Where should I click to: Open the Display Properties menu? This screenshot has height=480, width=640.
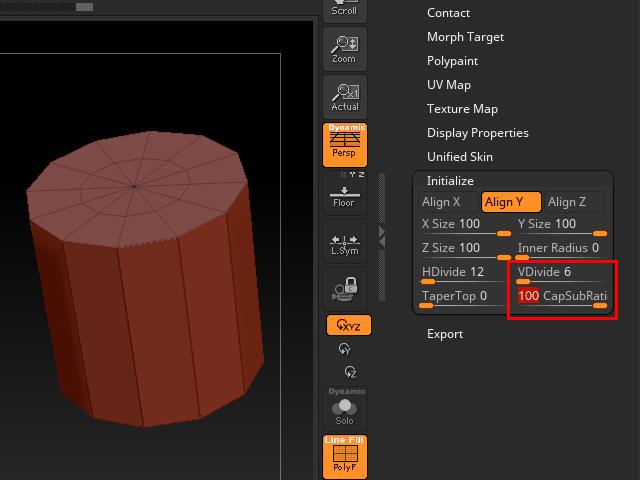click(477, 133)
